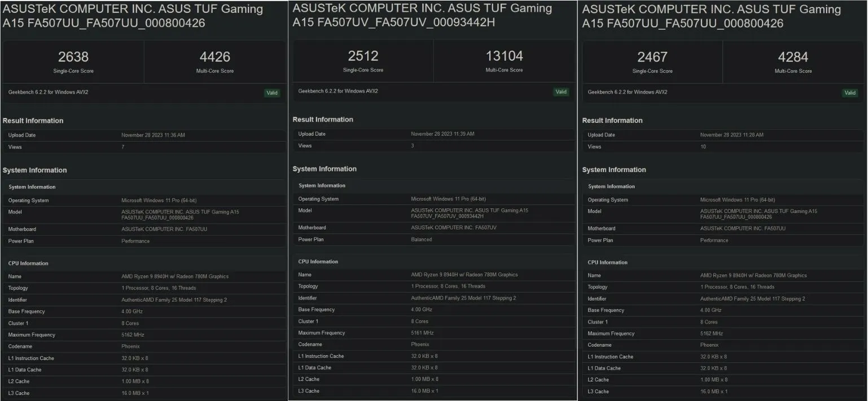The width and height of the screenshot is (868, 401).
Task: Click the 5162 MHz value in the 4426 result
Action: click(x=132, y=335)
